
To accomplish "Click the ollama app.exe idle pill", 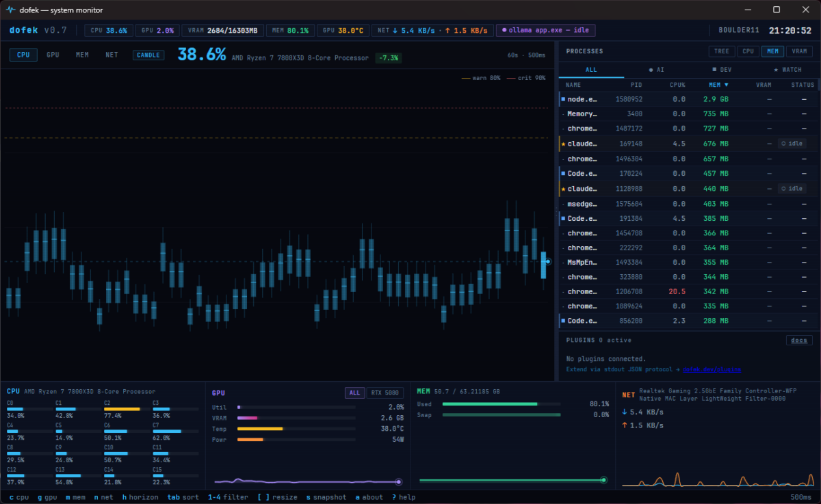I will point(547,30).
